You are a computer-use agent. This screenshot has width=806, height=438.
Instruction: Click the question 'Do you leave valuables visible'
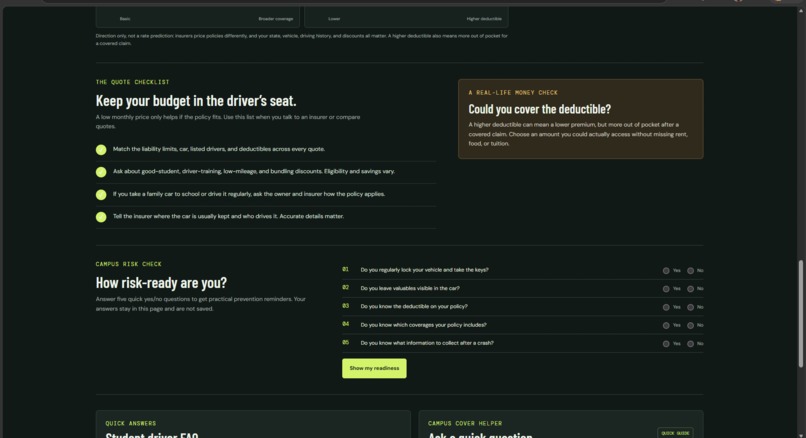pyautogui.click(x=410, y=288)
